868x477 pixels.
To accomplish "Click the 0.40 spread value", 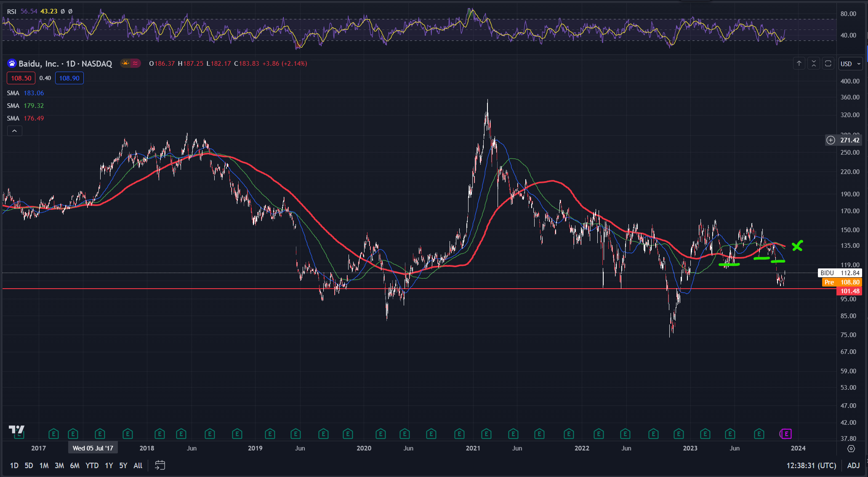I will [45, 78].
